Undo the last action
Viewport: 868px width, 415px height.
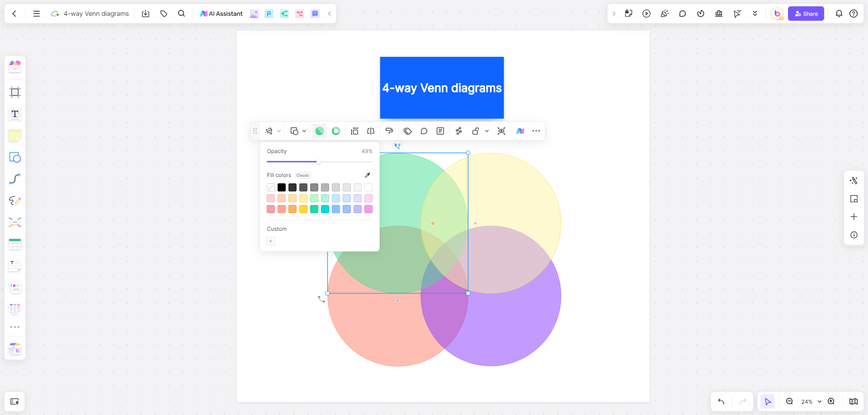722,401
